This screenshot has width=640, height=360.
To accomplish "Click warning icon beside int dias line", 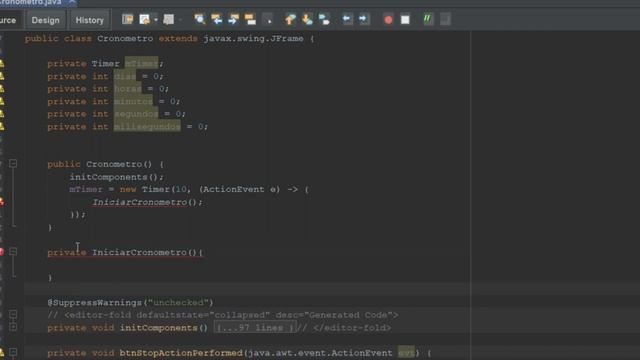I will (x=2, y=76).
